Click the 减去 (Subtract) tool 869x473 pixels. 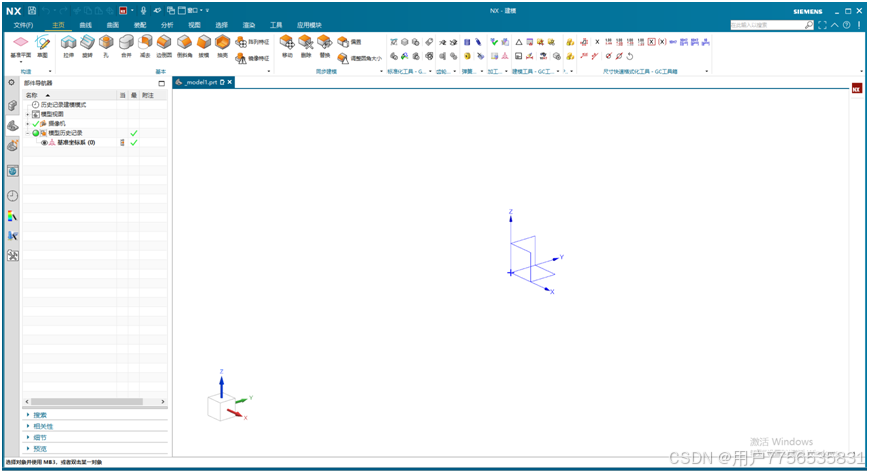click(145, 47)
